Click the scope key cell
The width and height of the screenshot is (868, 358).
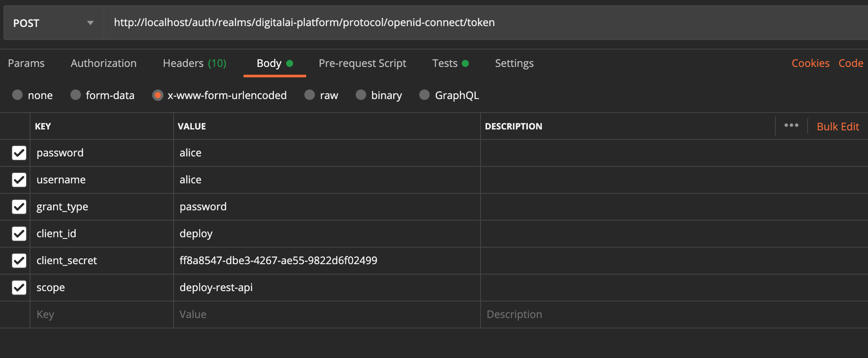(x=102, y=288)
